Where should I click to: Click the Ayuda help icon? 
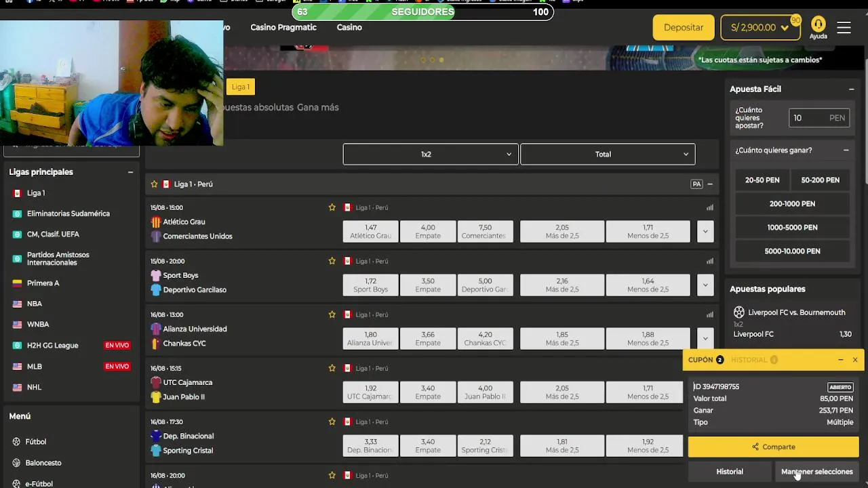[x=818, y=28]
